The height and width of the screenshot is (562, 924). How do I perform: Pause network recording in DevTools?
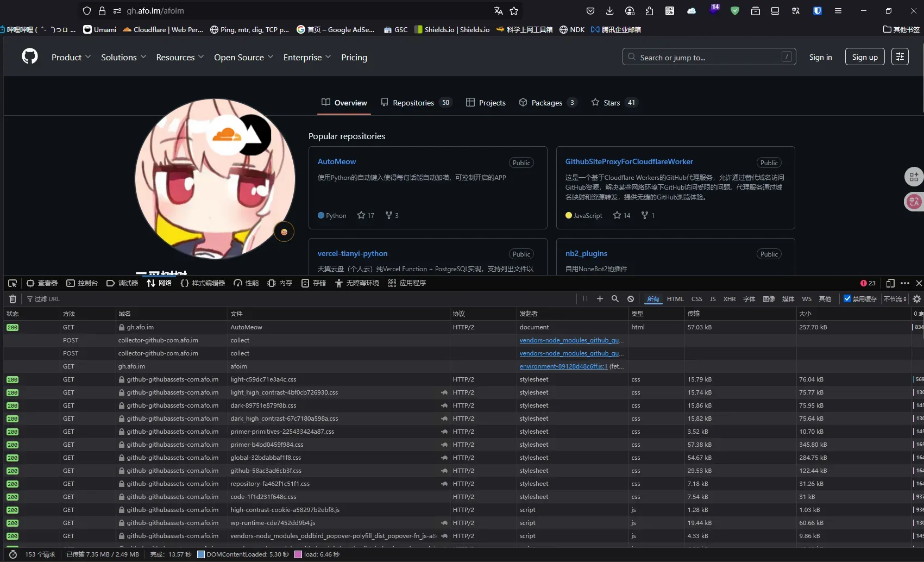[x=584, y=299]
